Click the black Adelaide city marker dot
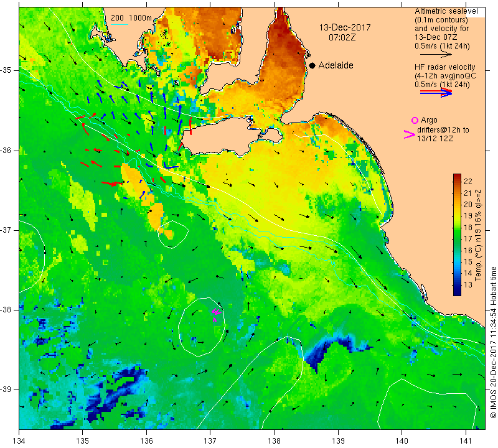The width and height of the screenshot is (498, 448). [312, 65]
